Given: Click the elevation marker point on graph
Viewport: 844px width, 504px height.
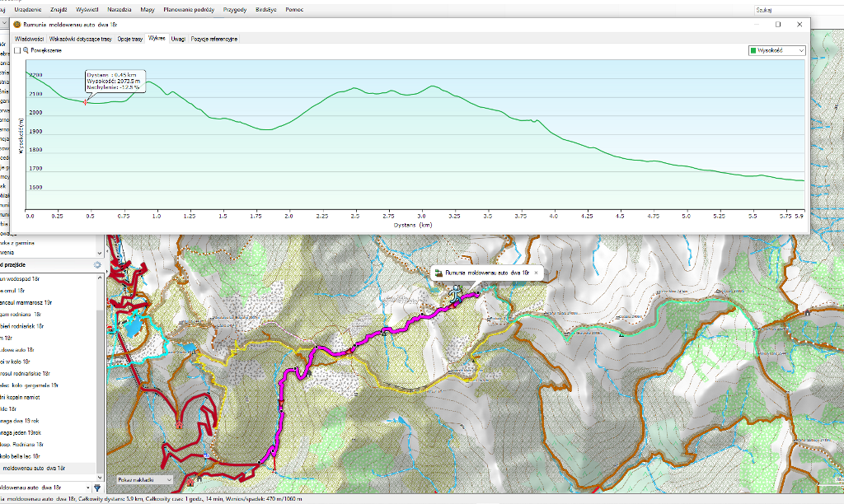Looking at the screenshot, I should coord(85,102).
